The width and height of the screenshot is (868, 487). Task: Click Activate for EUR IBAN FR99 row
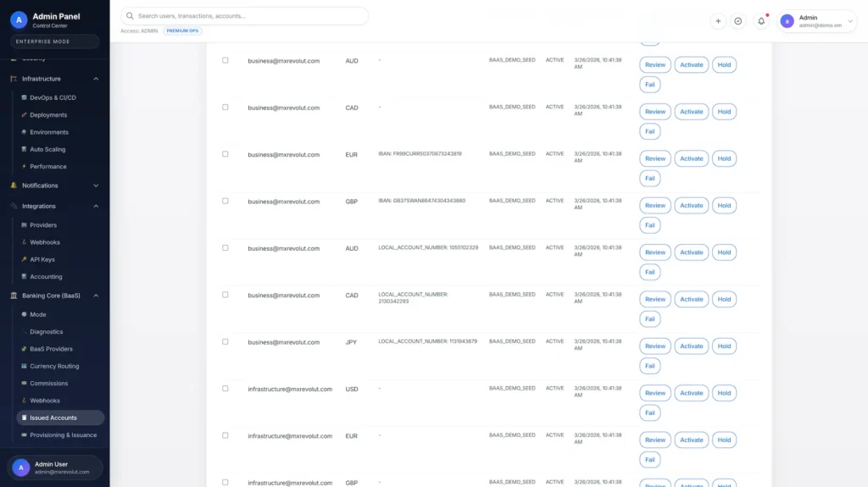coord(692,159)
